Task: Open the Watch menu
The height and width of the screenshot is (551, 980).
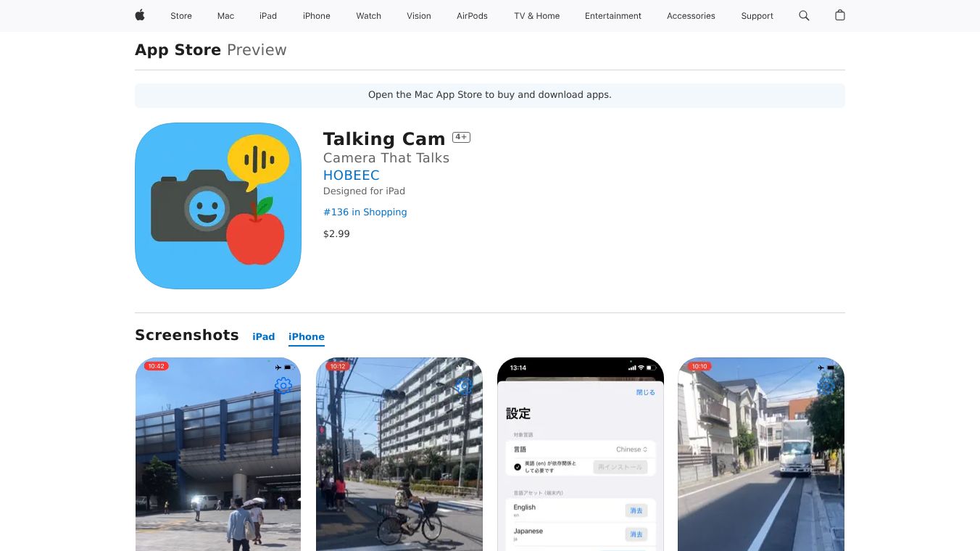Action: tap(369, 16)
